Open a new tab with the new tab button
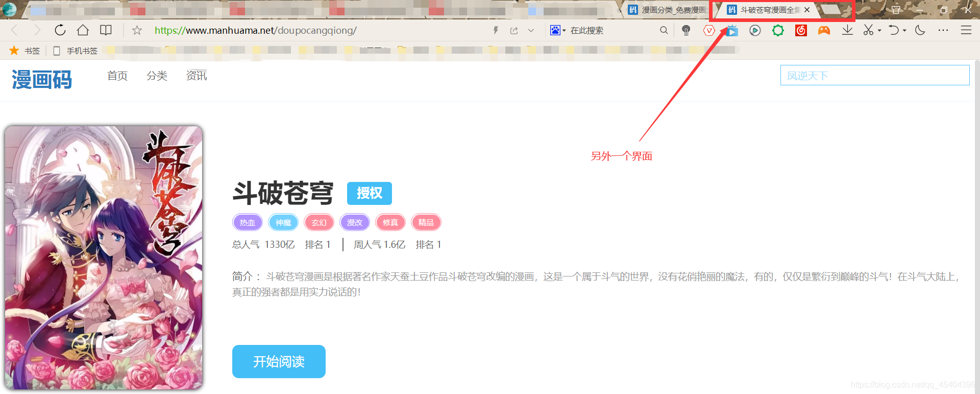This screenshot has width=980, height=394. click(830, 10)
